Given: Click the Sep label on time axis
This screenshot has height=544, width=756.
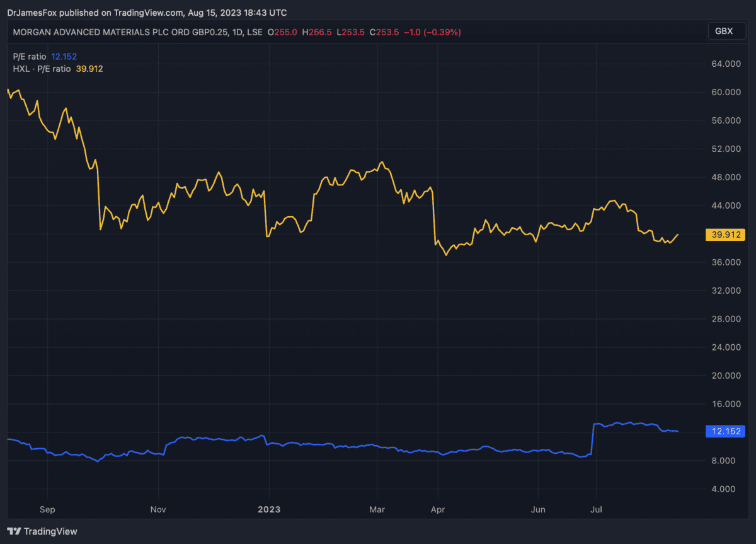Looking at the screenshot, I should tap(48, 509).
